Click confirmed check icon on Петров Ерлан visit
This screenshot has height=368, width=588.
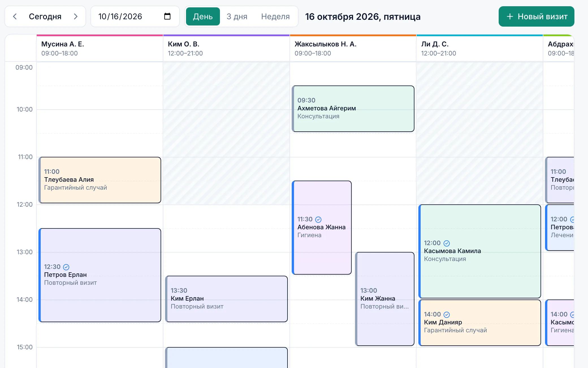coord(66,267)
